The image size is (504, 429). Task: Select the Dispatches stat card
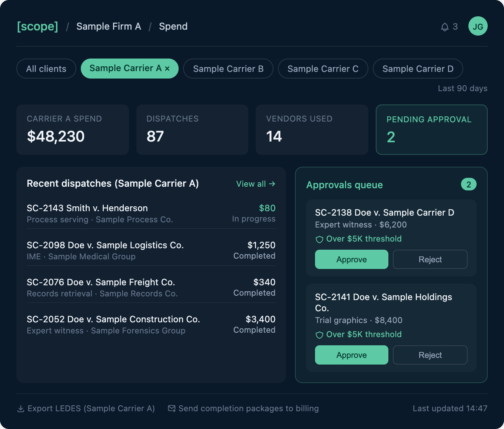192,130
